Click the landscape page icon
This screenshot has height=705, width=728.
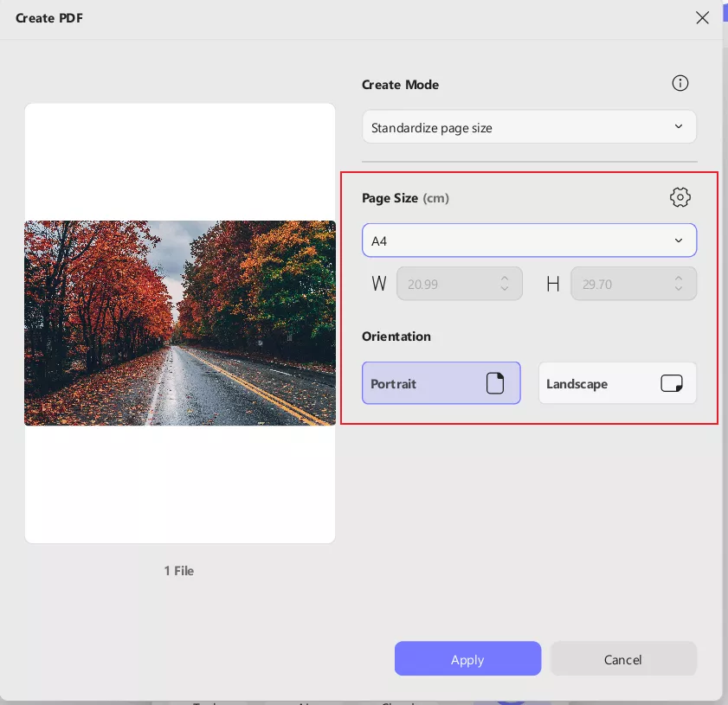pyautogui.click(x=671, y=383)
